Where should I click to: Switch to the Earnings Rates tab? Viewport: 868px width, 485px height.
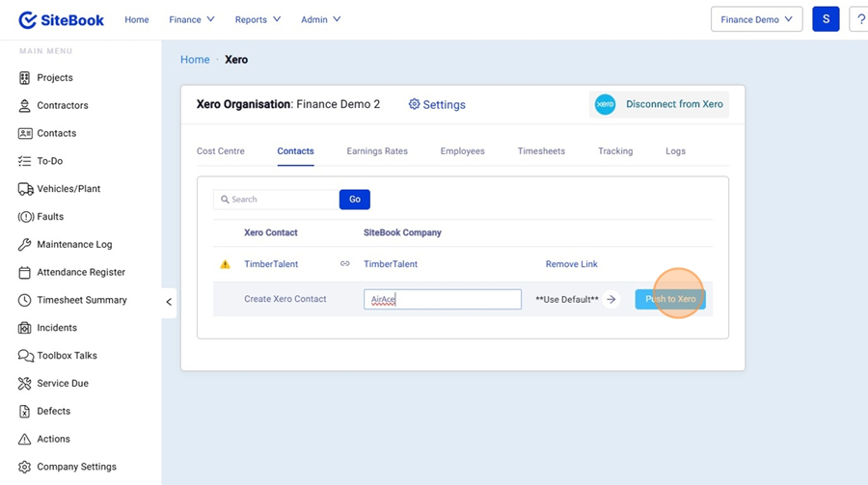[377, 151]
